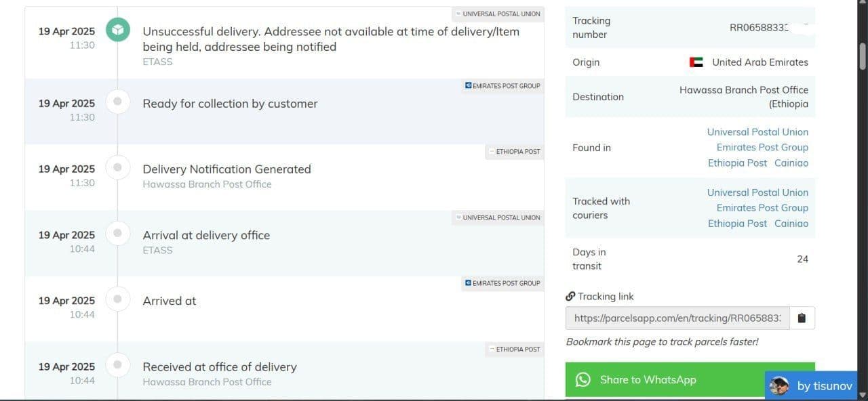Click the 'United Arab Emirates' origin value
The width and height of the screenshot is (868, 401).
(760, 62)
